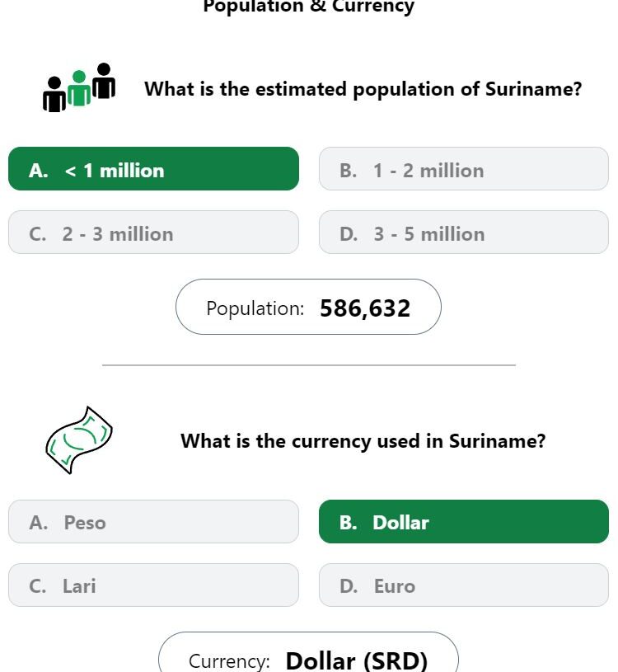Click the green person in the population icon

(x=79, y=88)
